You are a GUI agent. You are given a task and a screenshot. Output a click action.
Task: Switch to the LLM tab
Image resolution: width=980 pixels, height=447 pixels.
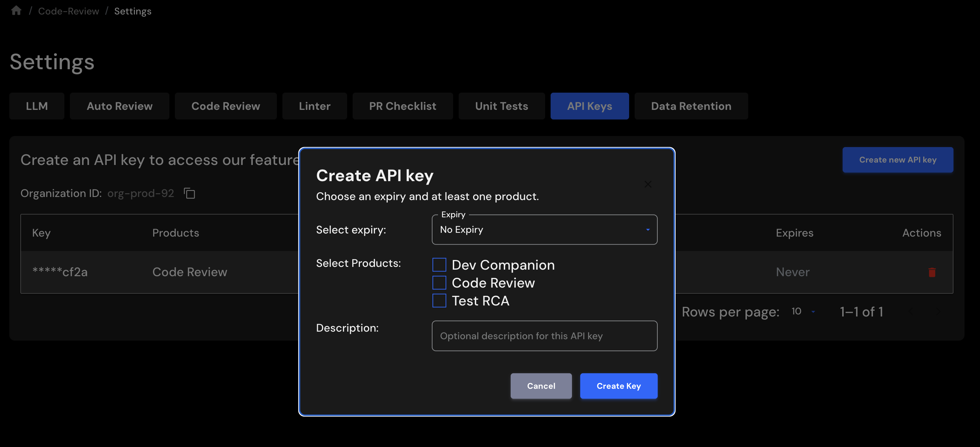(37, 106)
